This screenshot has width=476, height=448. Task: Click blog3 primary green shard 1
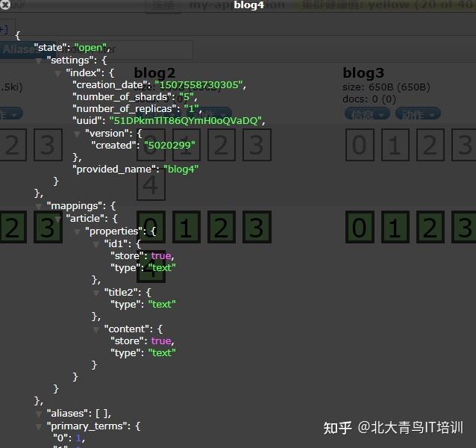click(395, 227)
